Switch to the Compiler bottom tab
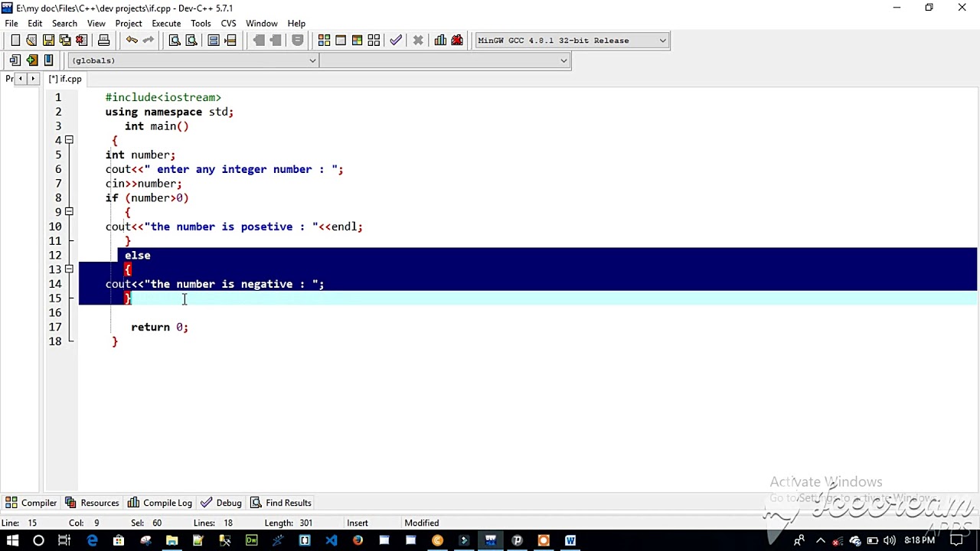Screen dimensions: 980x551 (31, 503)
